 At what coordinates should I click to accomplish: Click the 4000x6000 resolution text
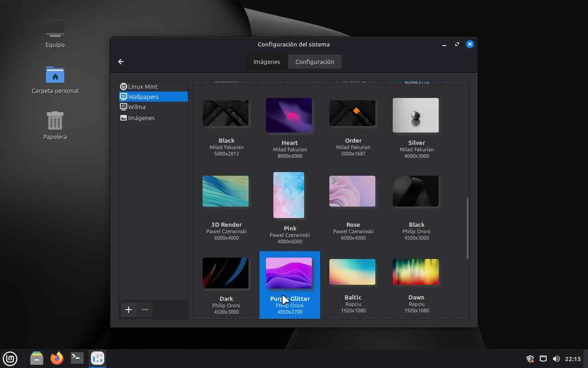pyautogui.click(x=290, y=241)
